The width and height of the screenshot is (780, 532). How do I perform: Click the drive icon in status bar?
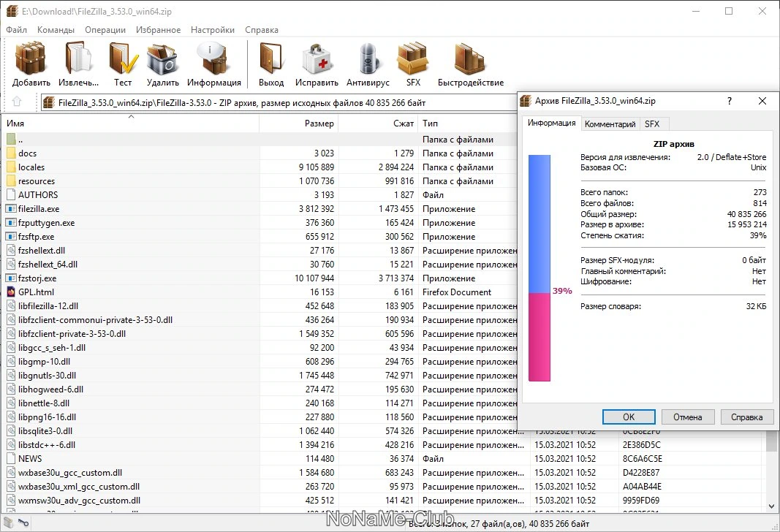9,522
